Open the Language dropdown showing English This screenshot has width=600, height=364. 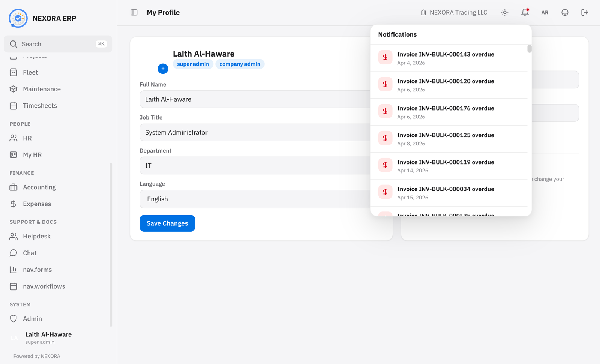pyautogui.click(x=255, y=199)
